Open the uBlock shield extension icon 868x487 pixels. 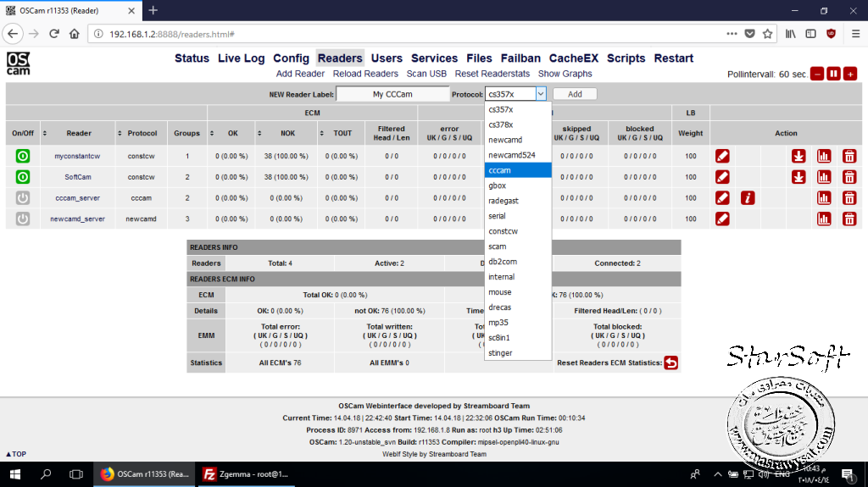831,34
